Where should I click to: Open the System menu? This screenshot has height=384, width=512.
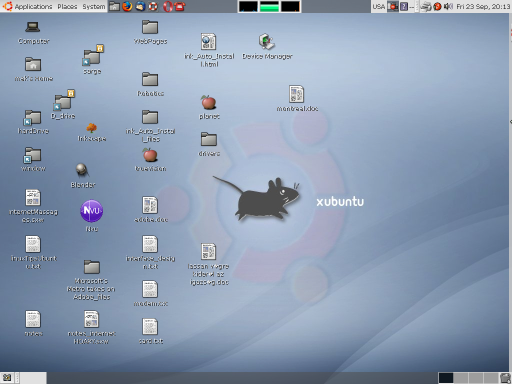[94, 6]
